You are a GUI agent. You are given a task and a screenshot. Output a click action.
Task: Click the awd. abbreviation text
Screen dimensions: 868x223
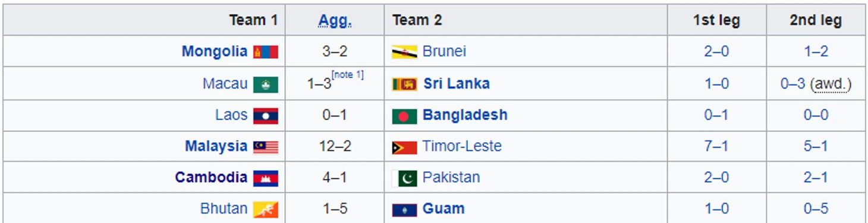pos(831,84)
